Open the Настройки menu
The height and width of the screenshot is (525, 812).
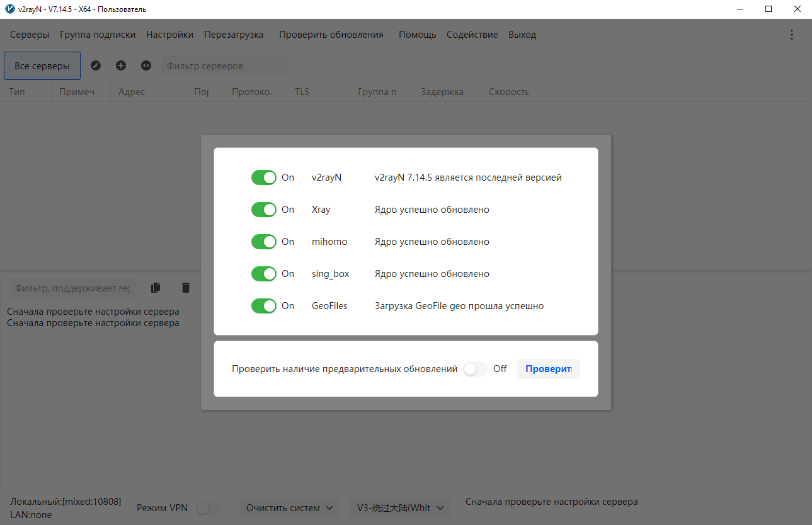170,35
